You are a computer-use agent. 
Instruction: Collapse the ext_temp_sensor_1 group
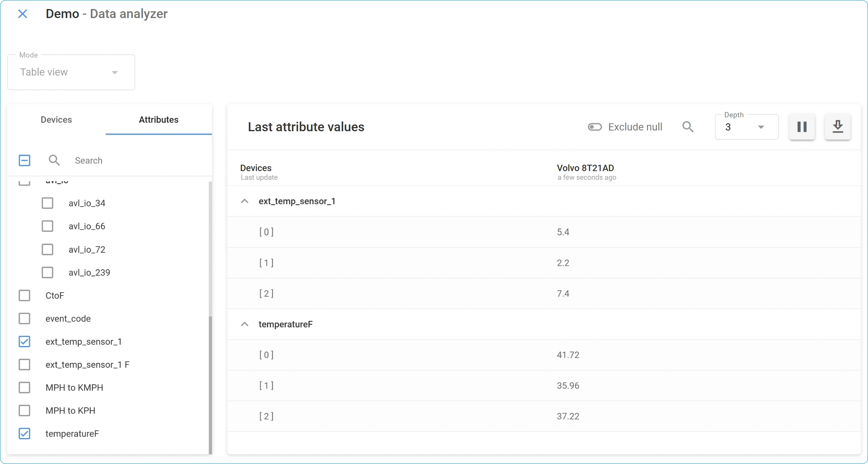pos(244,201)
